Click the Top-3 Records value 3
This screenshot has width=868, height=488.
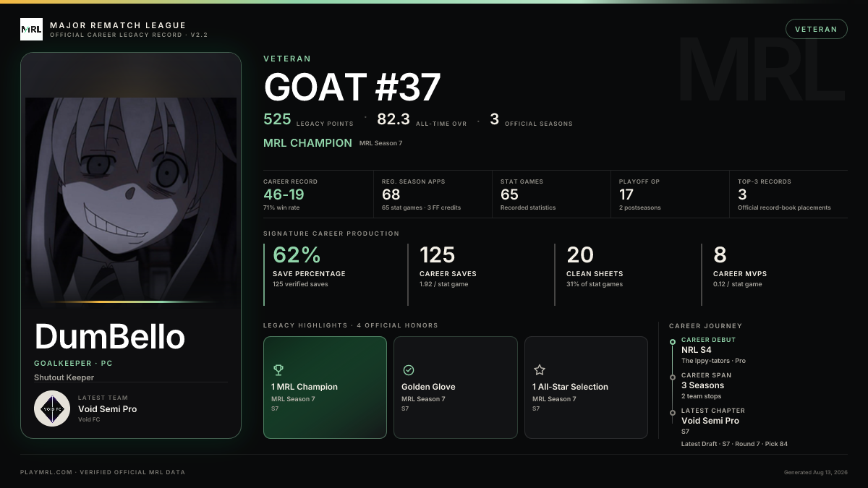pyautogui.click(x=742, y=194)
